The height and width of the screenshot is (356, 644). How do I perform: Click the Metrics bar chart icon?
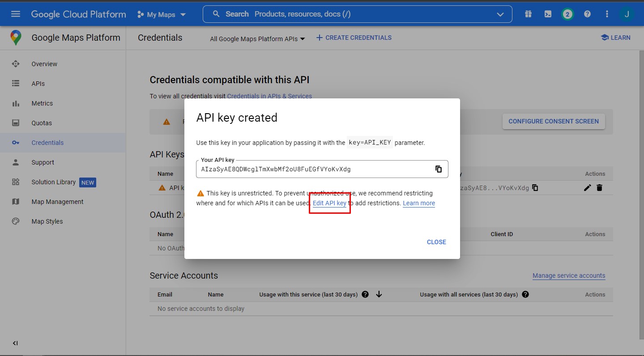(x=16, y=103)
